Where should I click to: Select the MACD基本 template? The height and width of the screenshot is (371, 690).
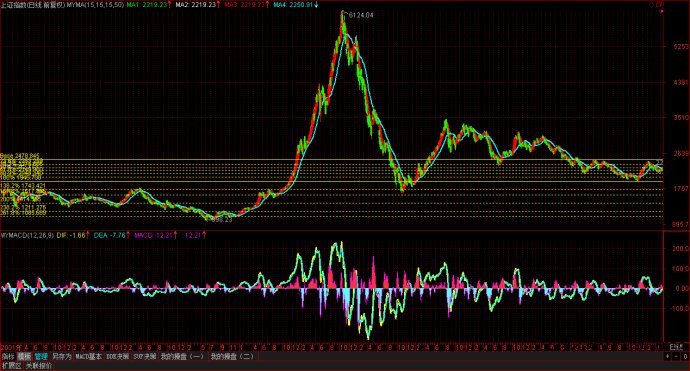pos(88,356)
